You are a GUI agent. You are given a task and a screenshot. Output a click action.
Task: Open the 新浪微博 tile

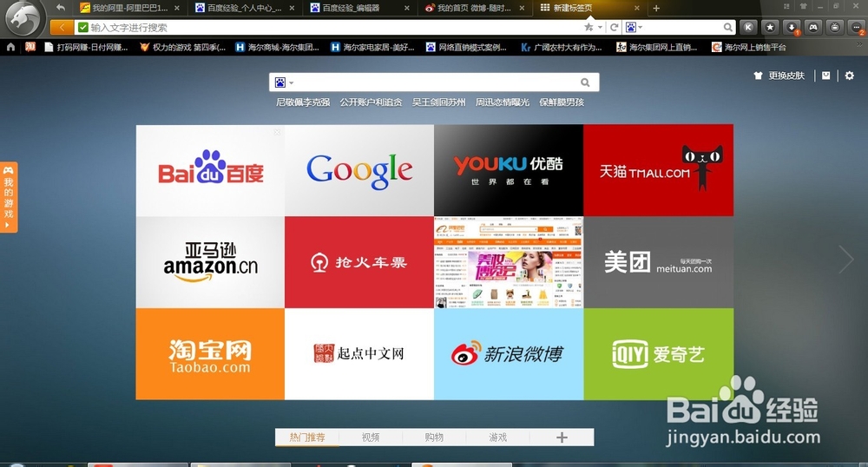click(x=509, y=354)
